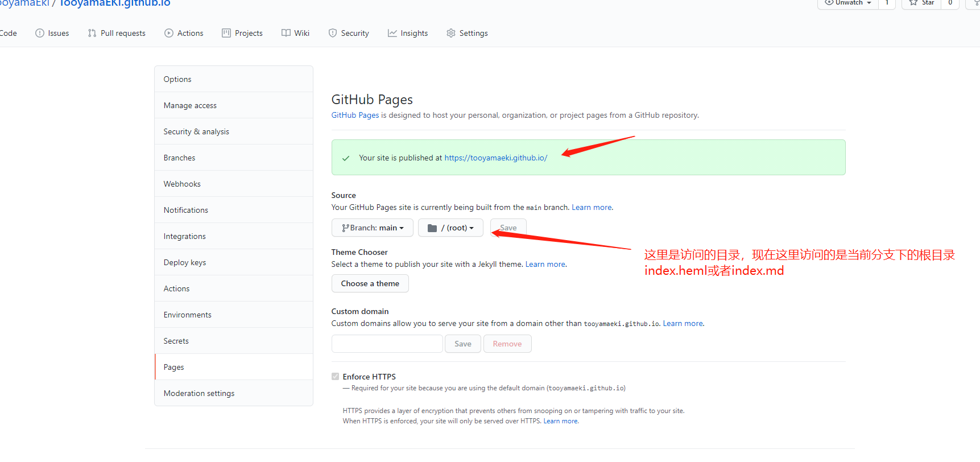Select Manage access in sidebar
Viewport: 980px width, 462px height.
click(234, 105)
